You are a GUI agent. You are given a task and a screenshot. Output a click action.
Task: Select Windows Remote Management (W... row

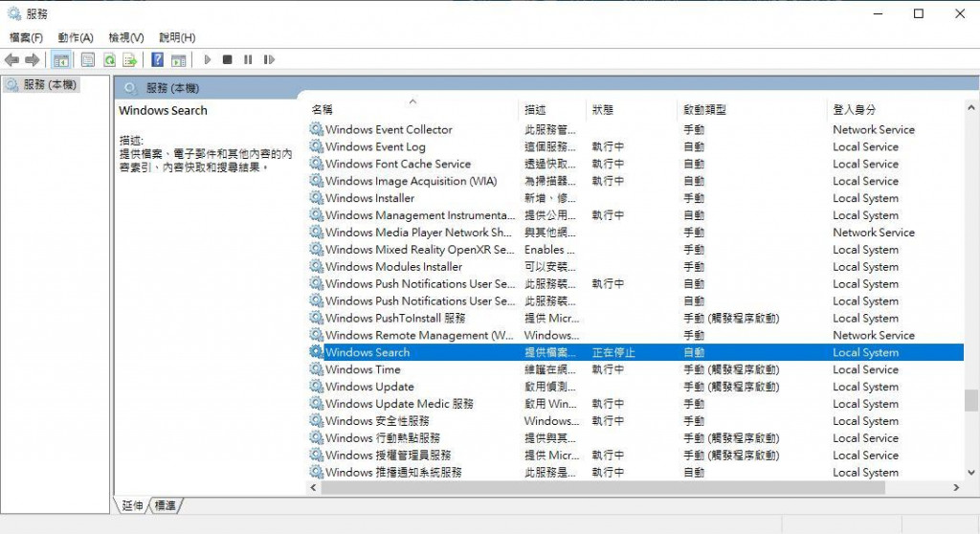635,335
